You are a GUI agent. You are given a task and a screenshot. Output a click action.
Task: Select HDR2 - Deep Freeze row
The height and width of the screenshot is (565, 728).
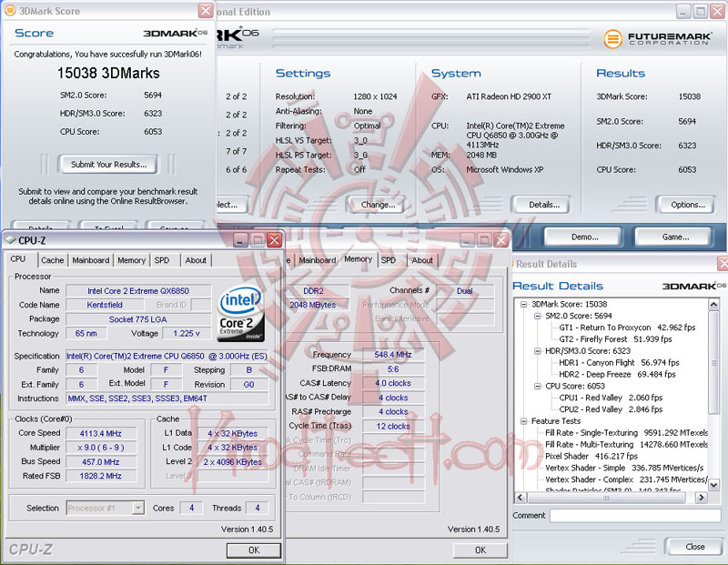point(617,374)
